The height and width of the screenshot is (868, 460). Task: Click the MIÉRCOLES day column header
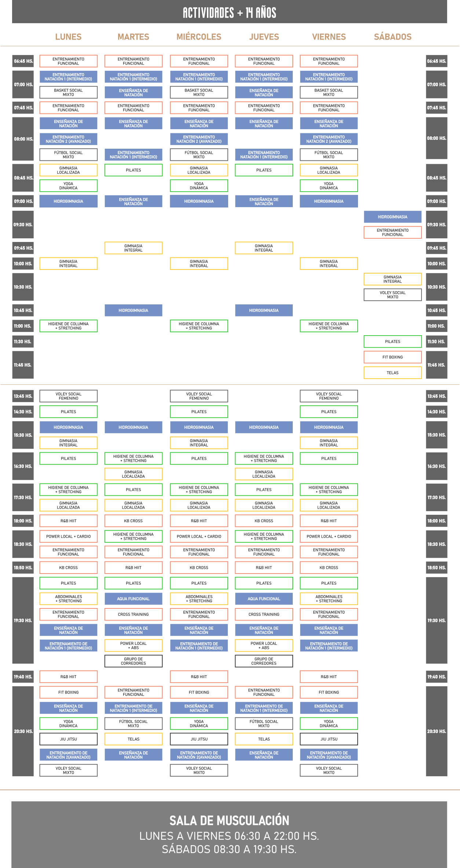click(x=199, y=37)
